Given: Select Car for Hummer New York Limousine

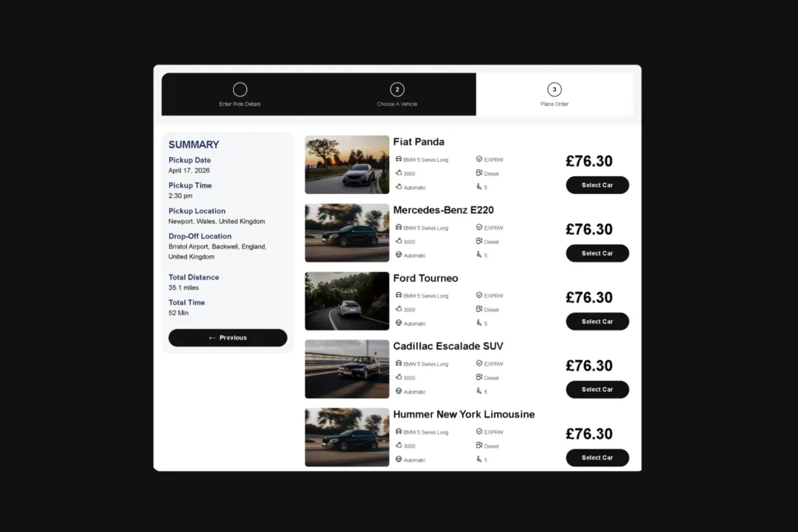Looking at the screenshot, I should [x=597, y=458].
